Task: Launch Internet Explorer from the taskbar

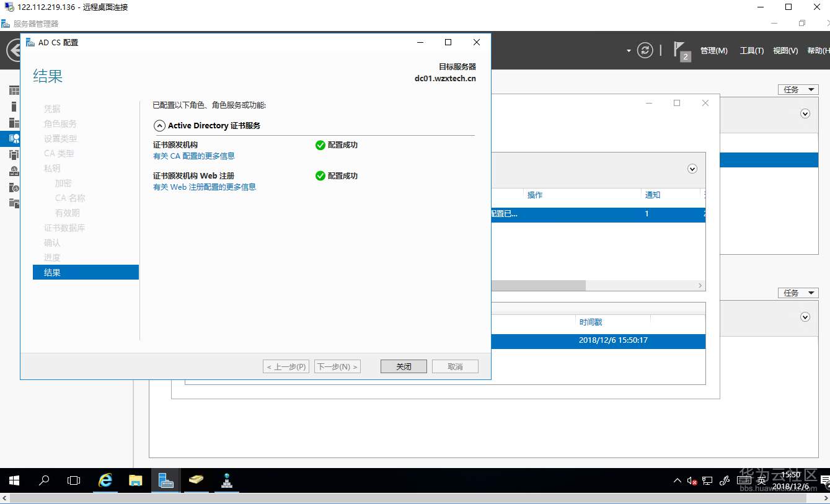Action: coord(105,480)
